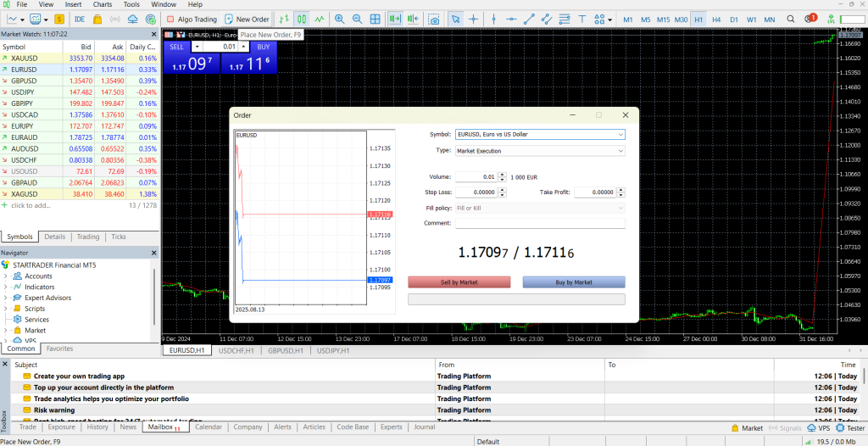
Task: Open the Symbol dropdown in Order dialog
Action: (540, 134)
